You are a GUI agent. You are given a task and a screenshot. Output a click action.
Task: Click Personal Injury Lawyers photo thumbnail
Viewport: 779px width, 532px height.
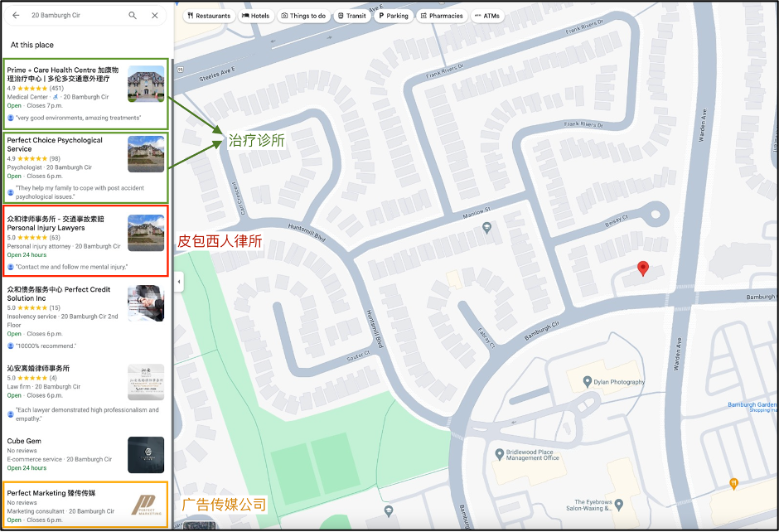coord(146,233)
